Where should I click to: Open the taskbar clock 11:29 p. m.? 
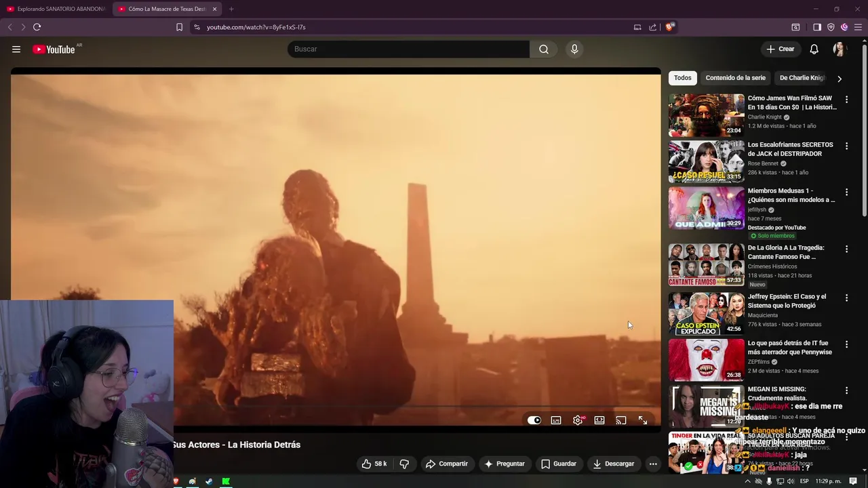point(828,481)
